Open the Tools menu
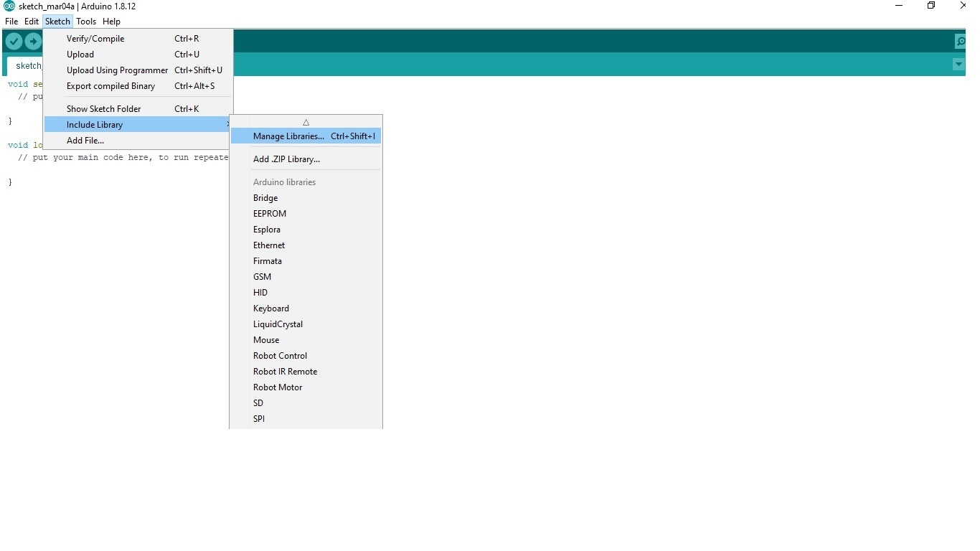 click(86, 22)
